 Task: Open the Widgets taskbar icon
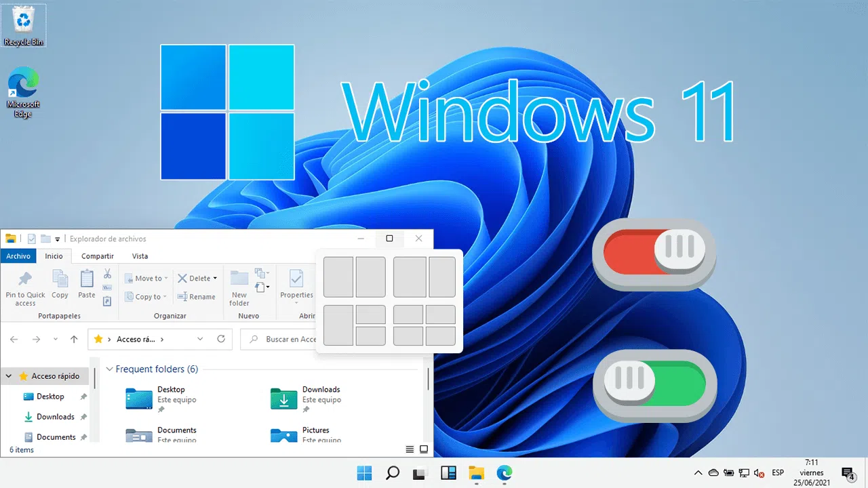448,473
